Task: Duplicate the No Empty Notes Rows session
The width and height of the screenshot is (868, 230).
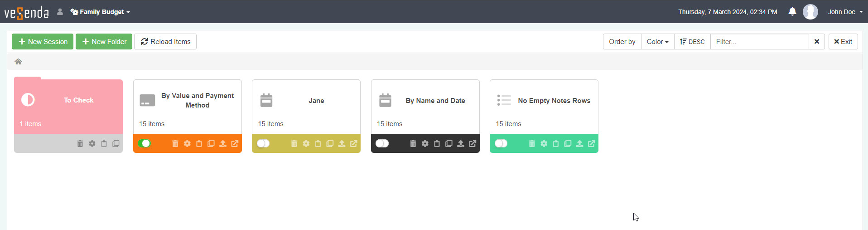Action: coord(568,144)
